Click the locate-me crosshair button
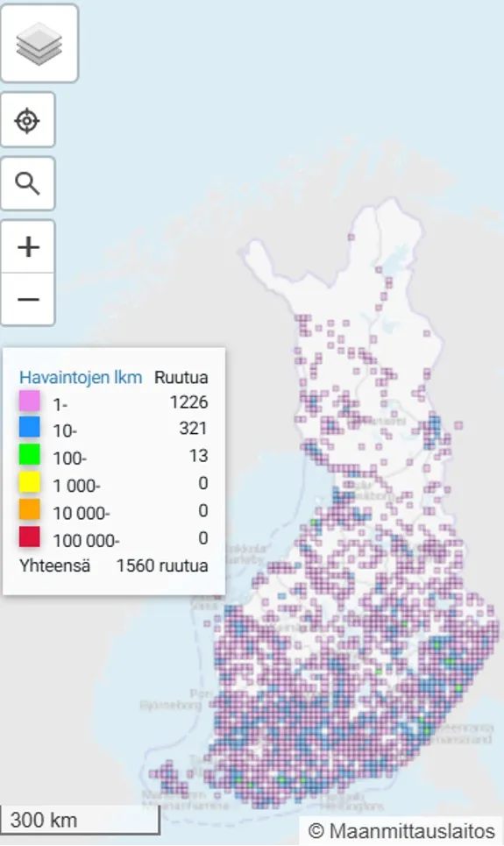Screen dimensions: 504x846 pyautogui.click(x=27, y=120)
